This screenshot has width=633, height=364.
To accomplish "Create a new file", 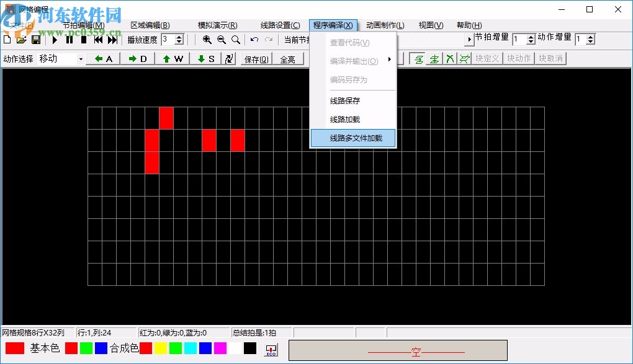I will (7, 39).
